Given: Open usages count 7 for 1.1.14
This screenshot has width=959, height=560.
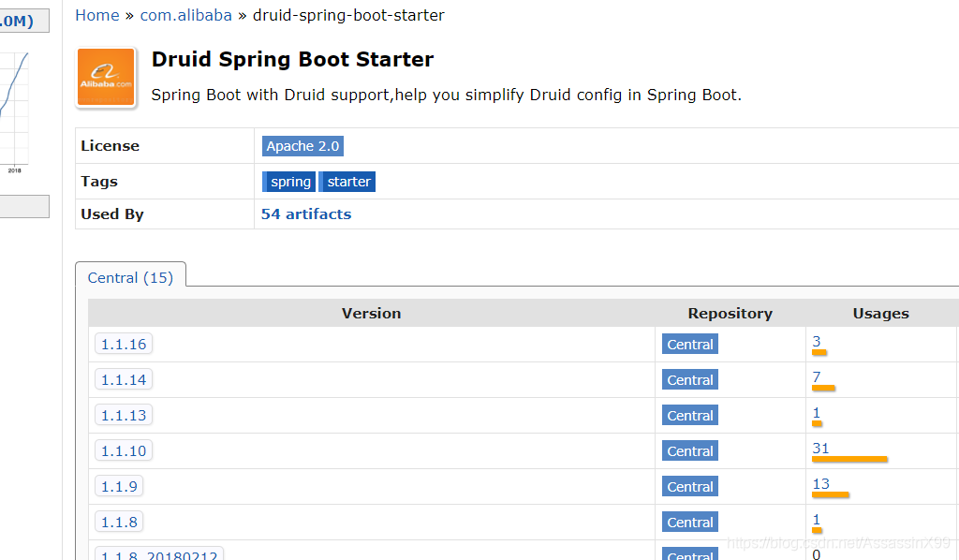Looking at the screenshot, I should [x=817, y=376].
